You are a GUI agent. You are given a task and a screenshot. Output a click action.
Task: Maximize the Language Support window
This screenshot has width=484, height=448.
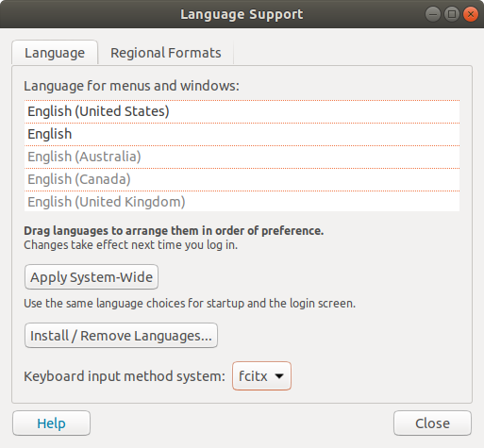452,14
